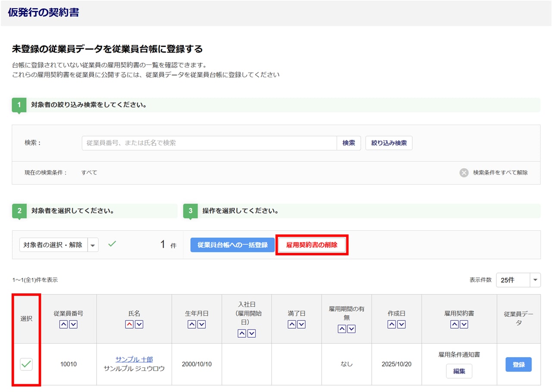This screenshot has height=392, width=552.
Task: Click the 検索 button
Action: [x=348, y=143]
